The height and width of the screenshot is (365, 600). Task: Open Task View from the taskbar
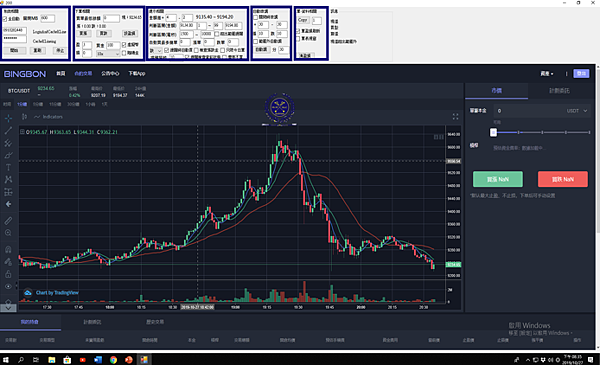click(x=36, y=360)
